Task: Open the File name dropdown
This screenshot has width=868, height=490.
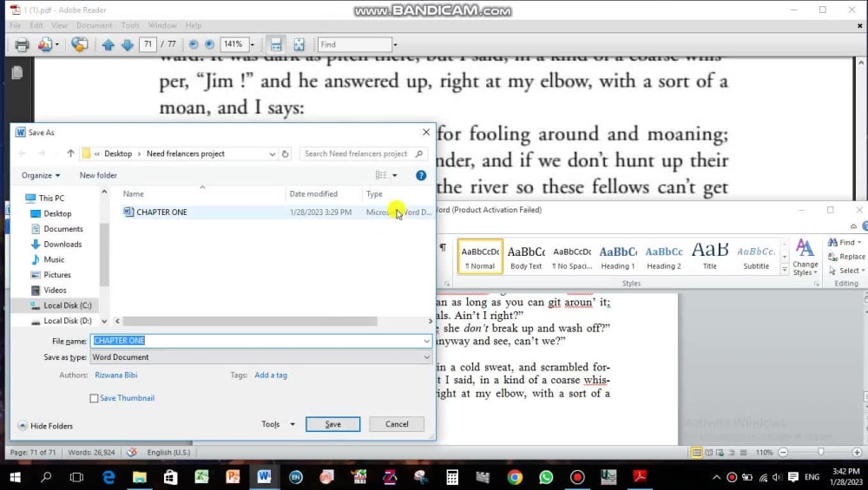Action: [x=426, y=341]
